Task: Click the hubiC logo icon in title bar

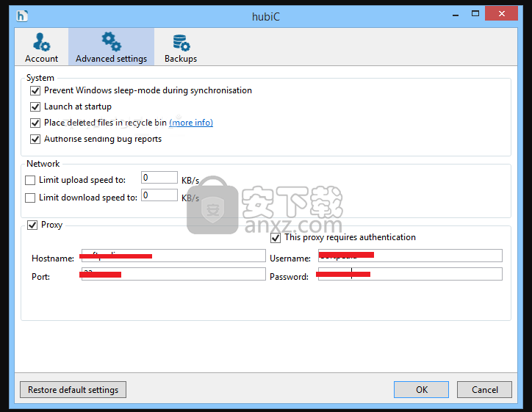Action: coord(22,15)
